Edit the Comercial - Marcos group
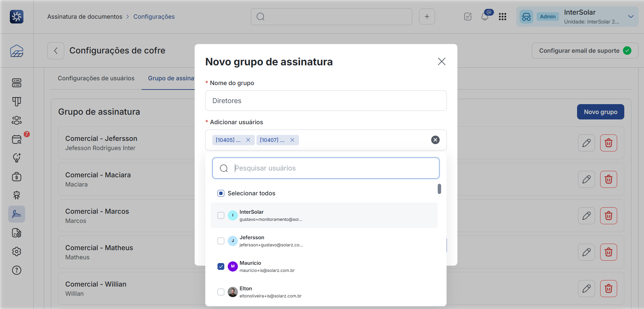Viewport: 644px width, 309px height. (587, 216)
